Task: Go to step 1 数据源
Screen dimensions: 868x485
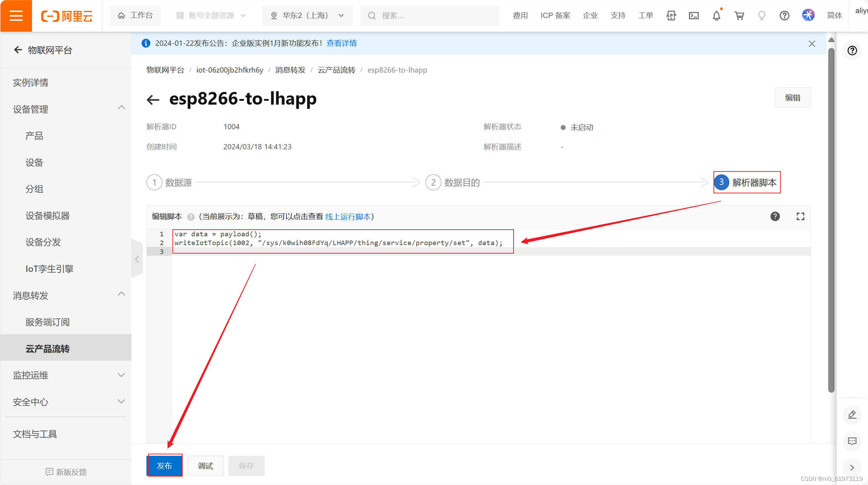Action: 169,182
